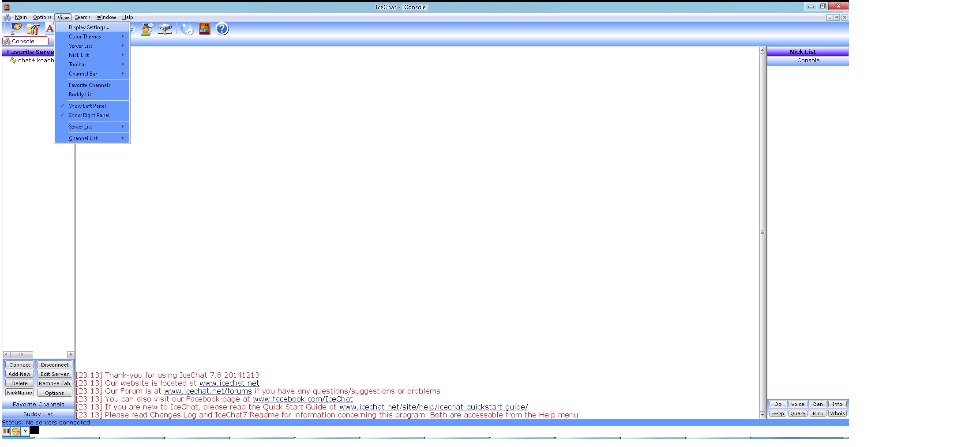Click the Query button

pos(798,413)
